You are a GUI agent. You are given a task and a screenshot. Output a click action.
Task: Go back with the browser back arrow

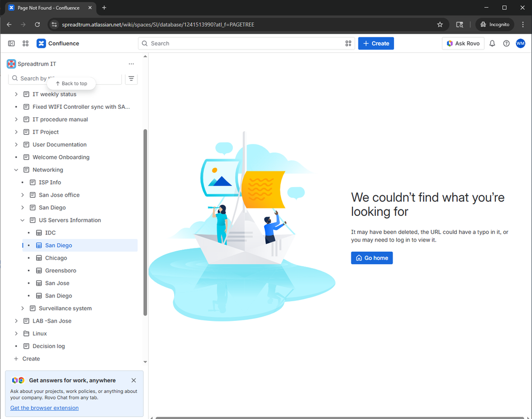(x=9, y=25)
